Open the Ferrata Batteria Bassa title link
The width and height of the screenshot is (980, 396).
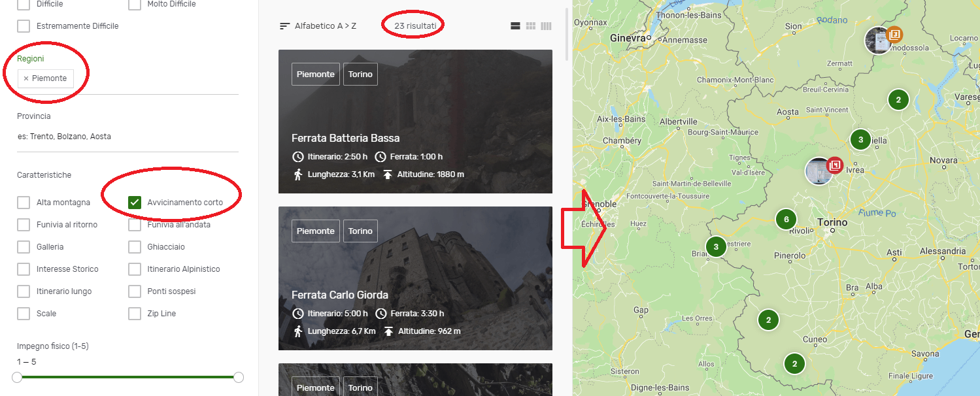pyautogui.click(x=345, y=139)
